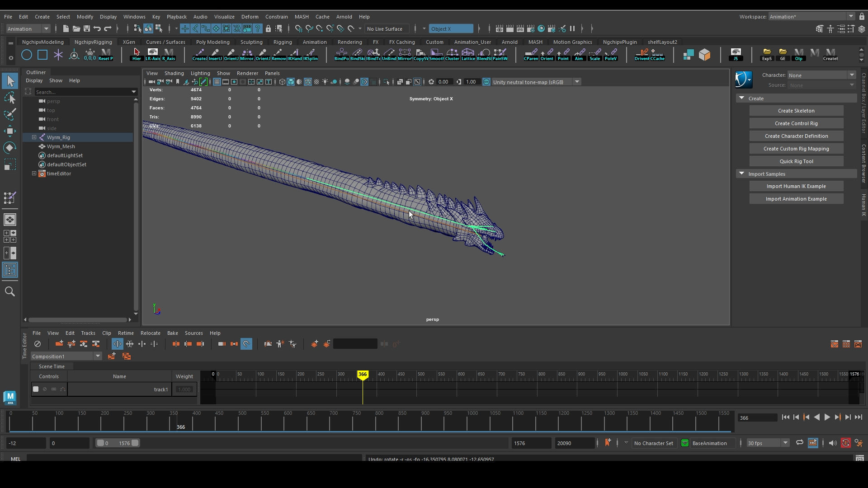Toggle loop playback mode button

coord(799,443)
